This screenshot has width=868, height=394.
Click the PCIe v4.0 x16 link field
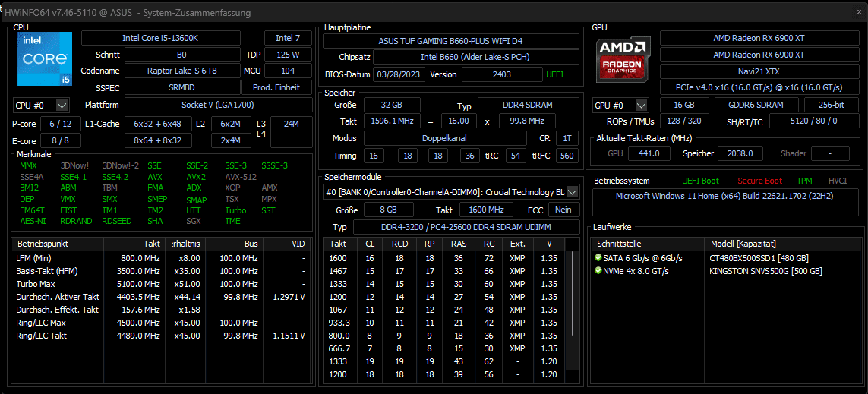pyautogui.click(x=759, y=87)
